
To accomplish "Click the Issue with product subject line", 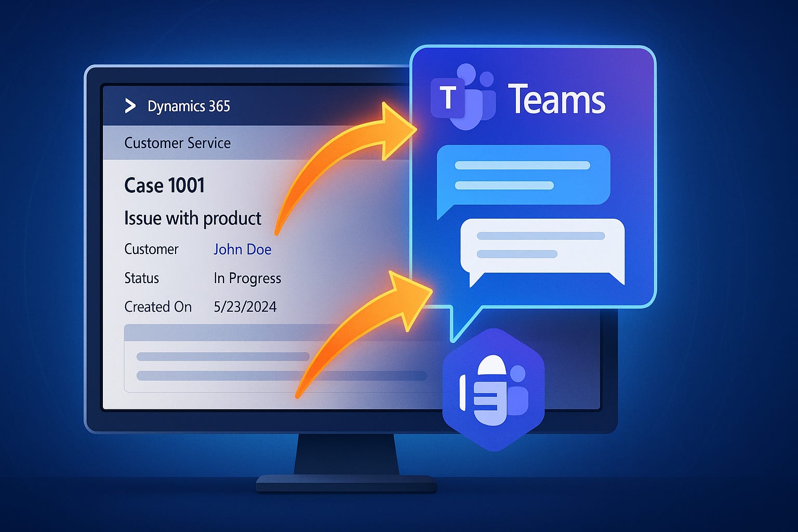I will click(193, 218).
